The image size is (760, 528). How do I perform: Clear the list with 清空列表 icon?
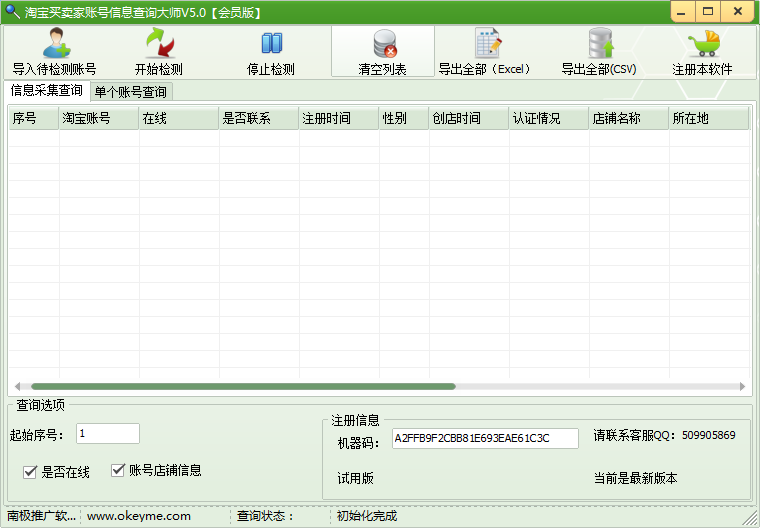click(x=385, y=43)
